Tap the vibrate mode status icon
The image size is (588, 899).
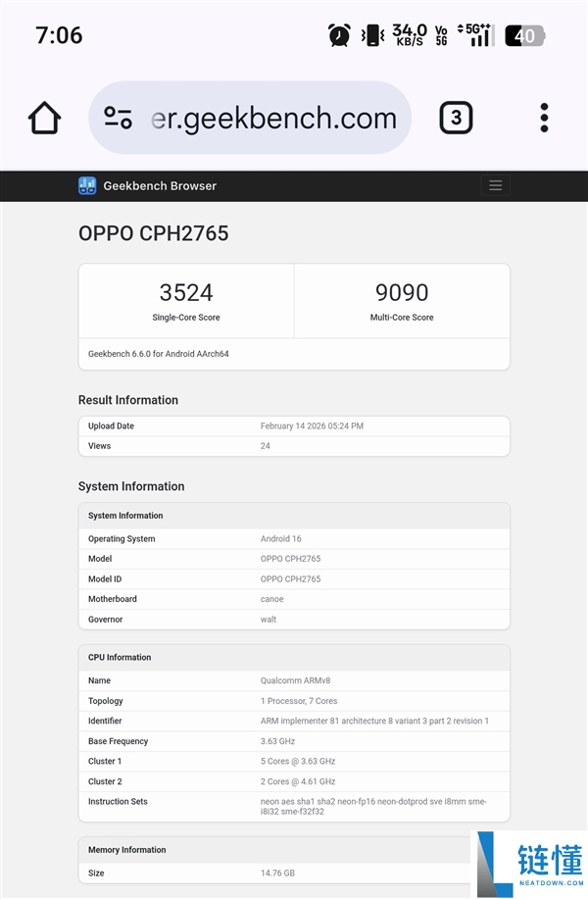[372, 35]
